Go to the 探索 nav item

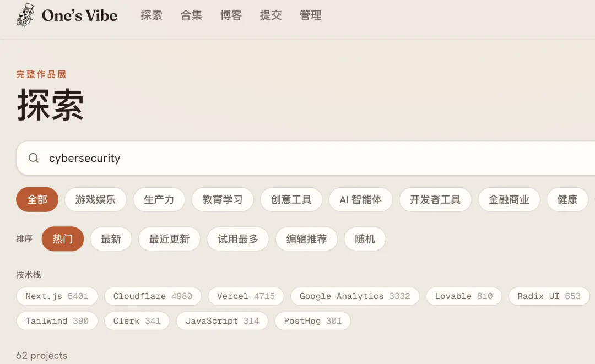(152, 15)
